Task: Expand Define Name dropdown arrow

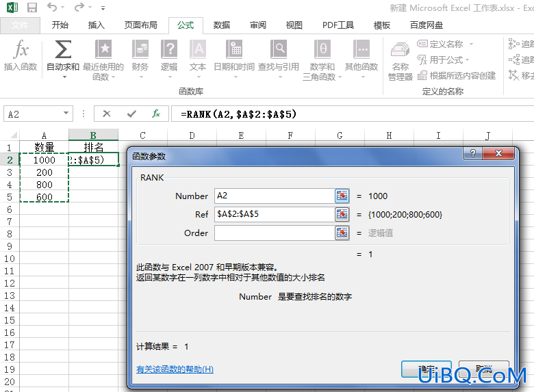Action: 471,44
